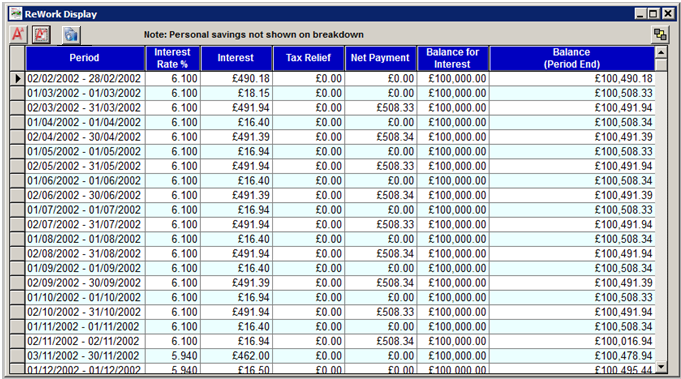The image size is (681, 379).
Task: Click period cell 02/07/2002 - 31/07/2002
Action: point(85,224)
